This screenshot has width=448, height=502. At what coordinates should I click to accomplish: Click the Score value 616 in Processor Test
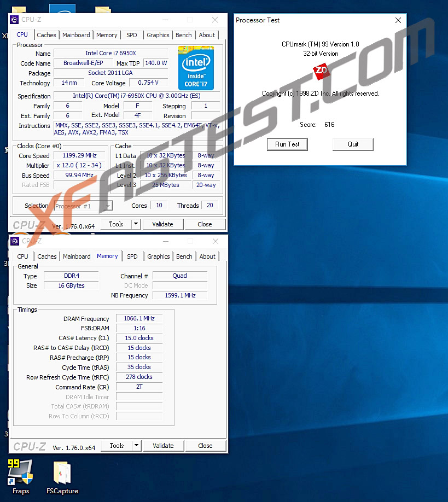pyautogui.click(x=329, y=125)
